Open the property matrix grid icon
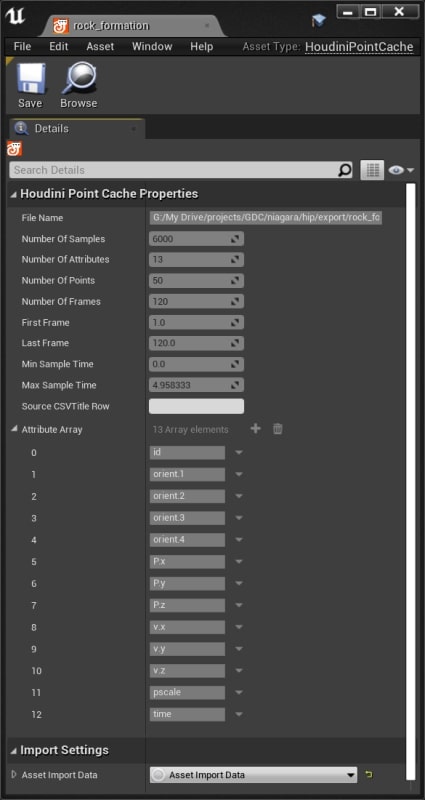The height and width of the screenshot is (800, 425). pos(372,170)
